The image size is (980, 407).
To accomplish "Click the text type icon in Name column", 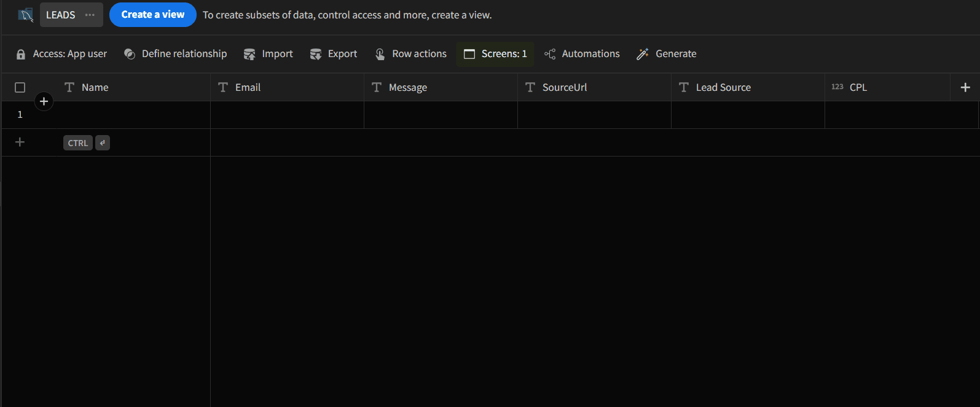I will coord(69,87).
